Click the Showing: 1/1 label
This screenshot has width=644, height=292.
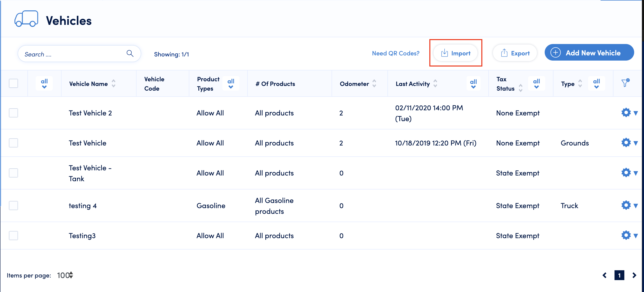pos(171,54)
